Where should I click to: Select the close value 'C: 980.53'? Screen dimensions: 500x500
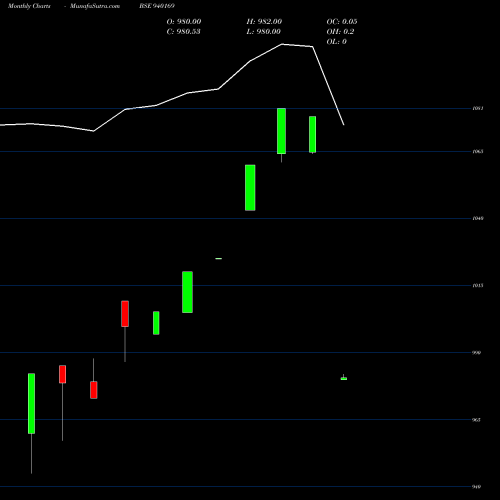point(184,32)
